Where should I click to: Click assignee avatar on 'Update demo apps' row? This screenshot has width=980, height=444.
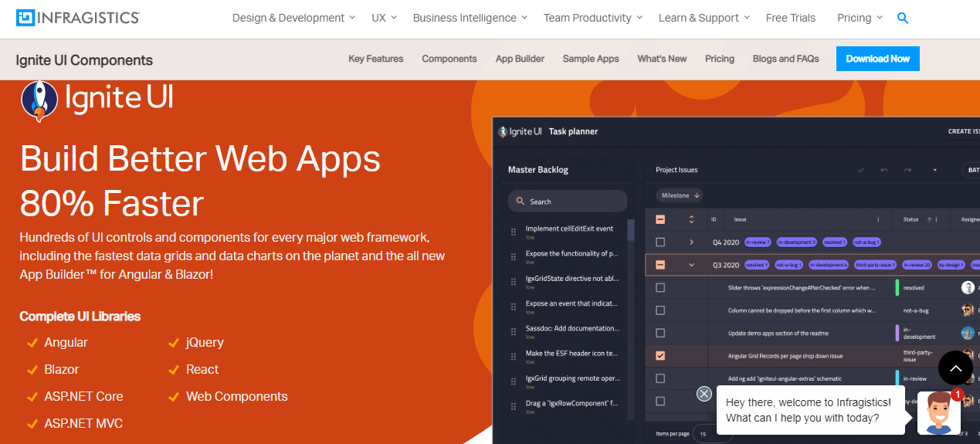coord(968,333)
